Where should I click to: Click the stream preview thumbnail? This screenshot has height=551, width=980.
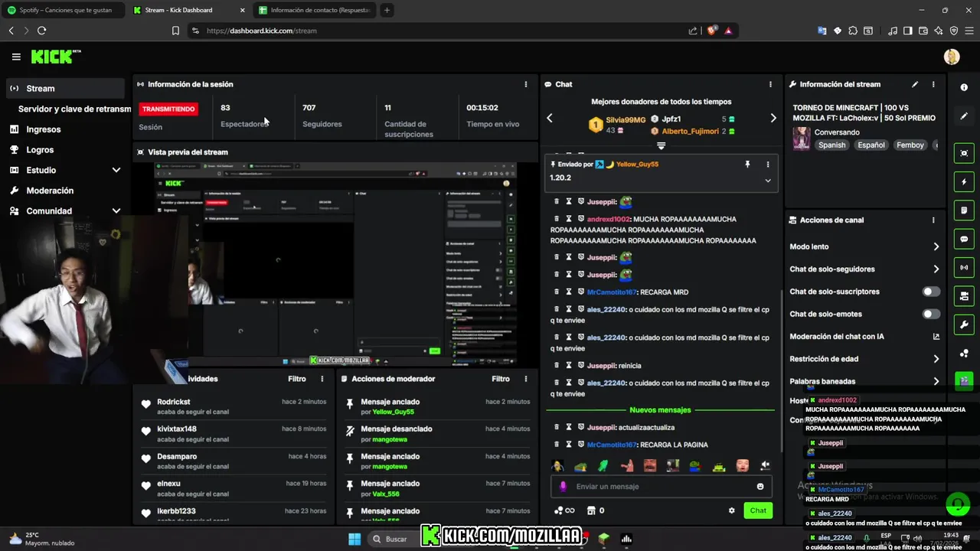335,264
